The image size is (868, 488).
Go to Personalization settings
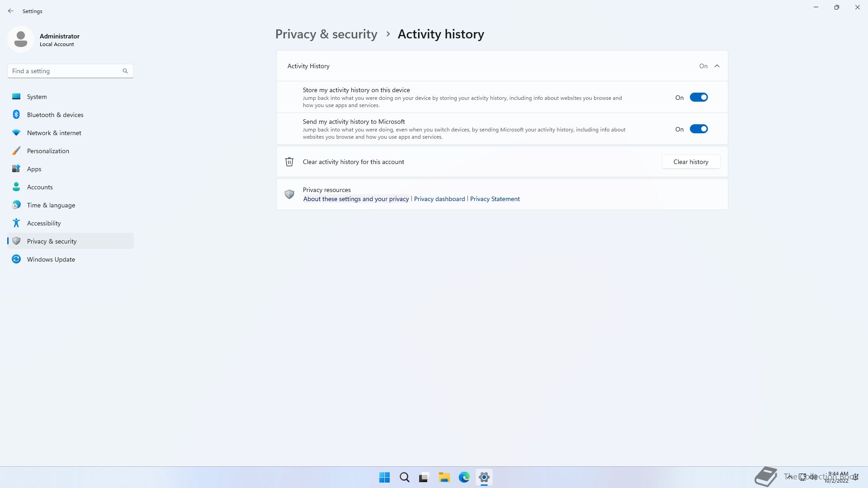pyautogui.click(x=48, y=151)
